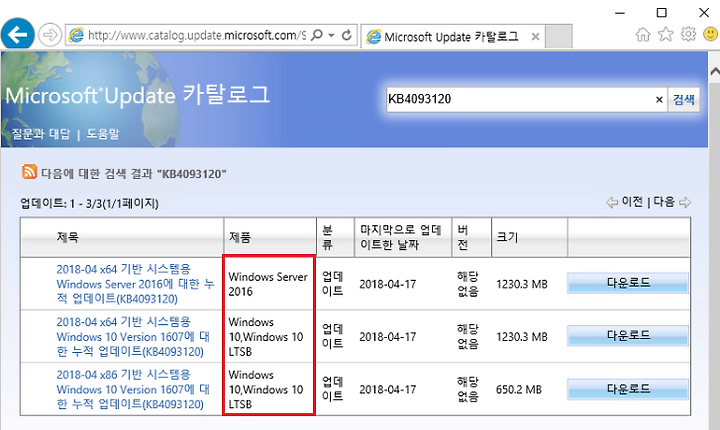Open browser Tools gear icon

[x=688, y=34]
